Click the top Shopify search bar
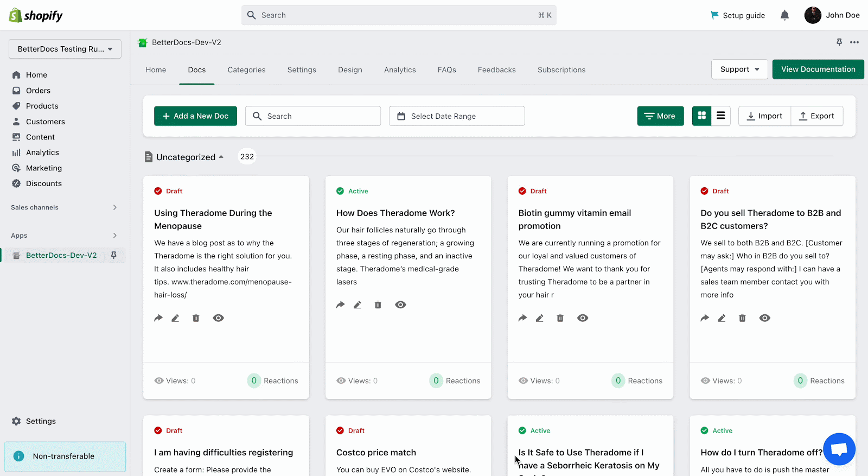868x476 pixels. (x=399, y=15)
